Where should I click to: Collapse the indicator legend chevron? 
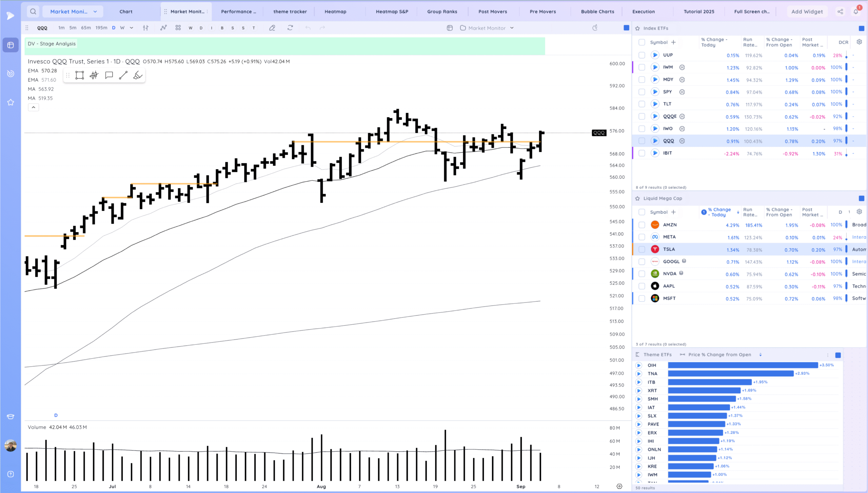(33, 107)
